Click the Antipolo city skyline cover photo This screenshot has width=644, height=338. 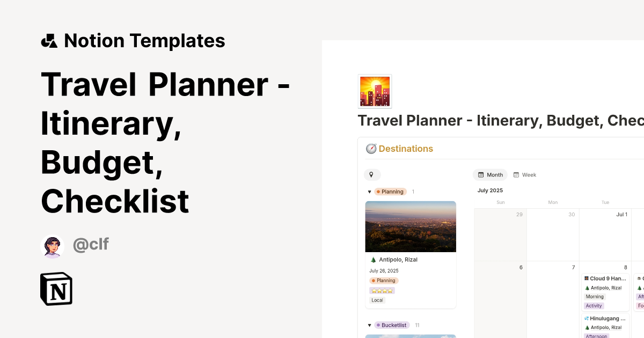pos(411,226)
